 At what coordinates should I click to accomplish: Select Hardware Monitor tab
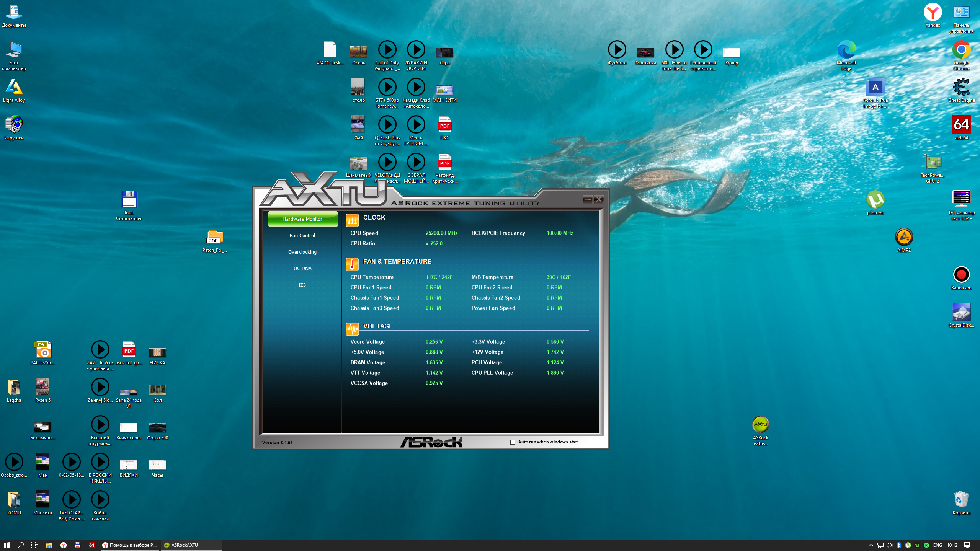point(302,219)
